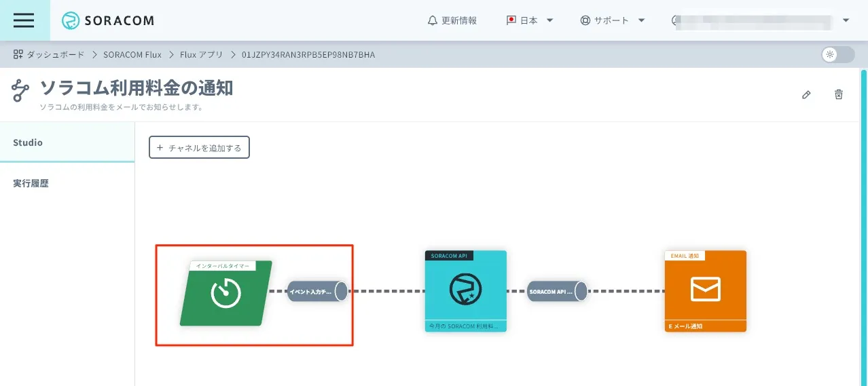The height and width of the screenshot is (386, 868).
Task: Open the account menu arrow
Action: click(846, 20)
